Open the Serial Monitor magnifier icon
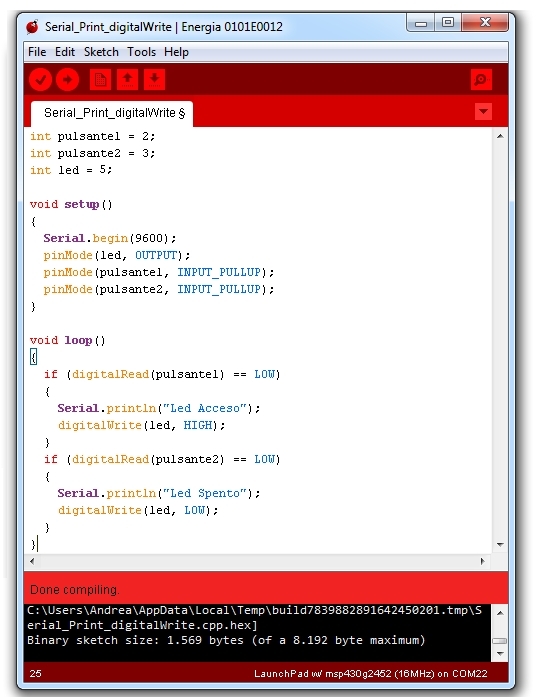This screenshot has width=539, height=697. [481, 80]
